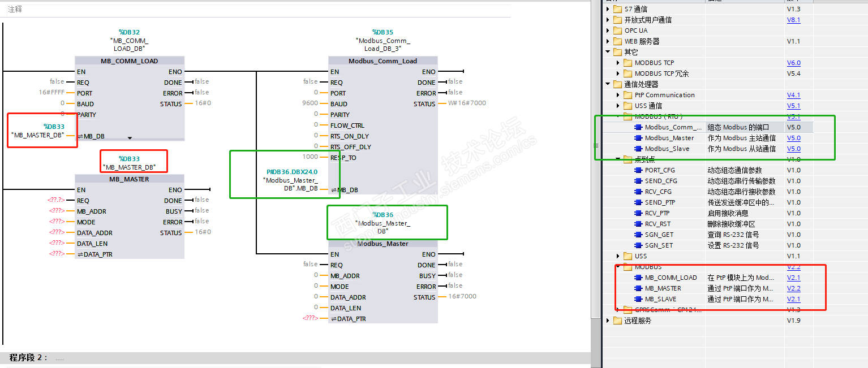
Task: Click the MB_ADDR <???> operand of MB_MASTER
Action: click(56, 211)
